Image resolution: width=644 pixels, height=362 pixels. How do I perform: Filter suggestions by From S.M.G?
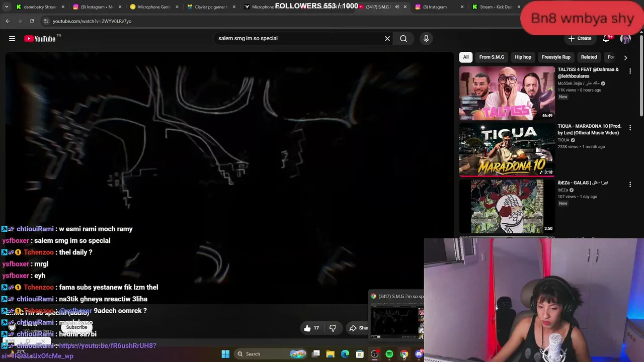492,57
